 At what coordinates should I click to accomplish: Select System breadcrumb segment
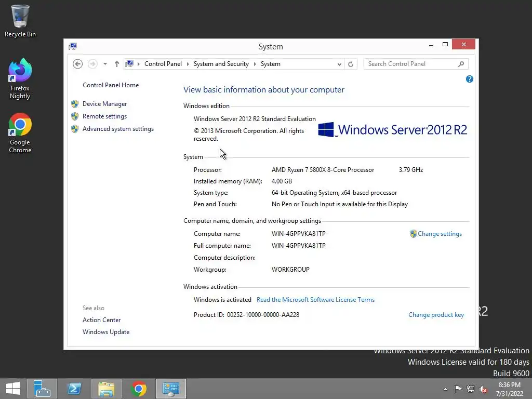point(270,64)
